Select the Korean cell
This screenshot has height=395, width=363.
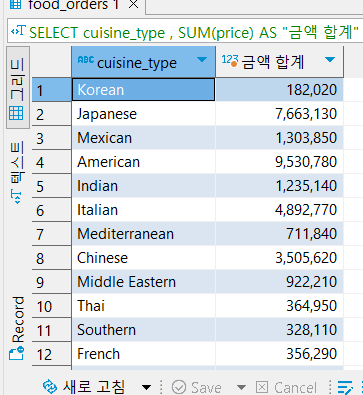pyautogui.click(x=143, y=90)
